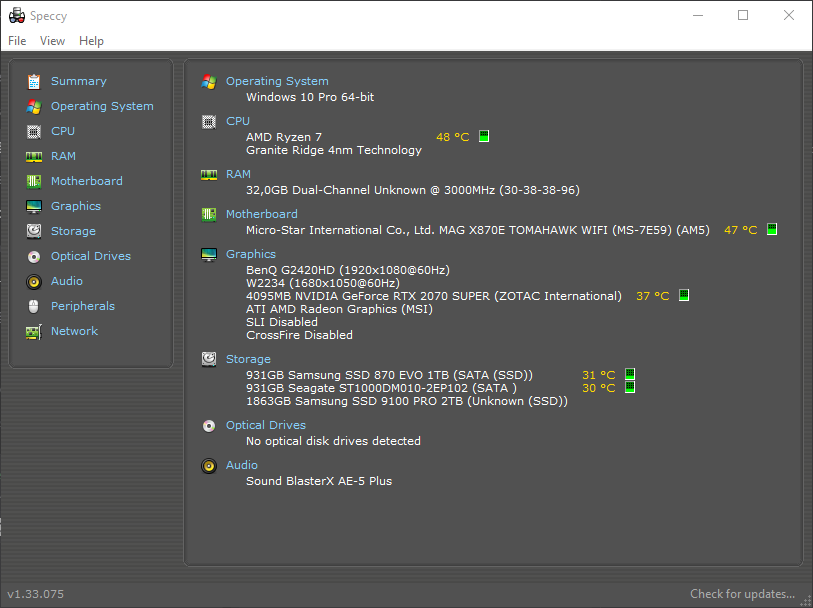Screen dimensions: 813x608
Task: Click the Windows flag icon beside sidebar Operating System
Action: [x=34, y=106]
